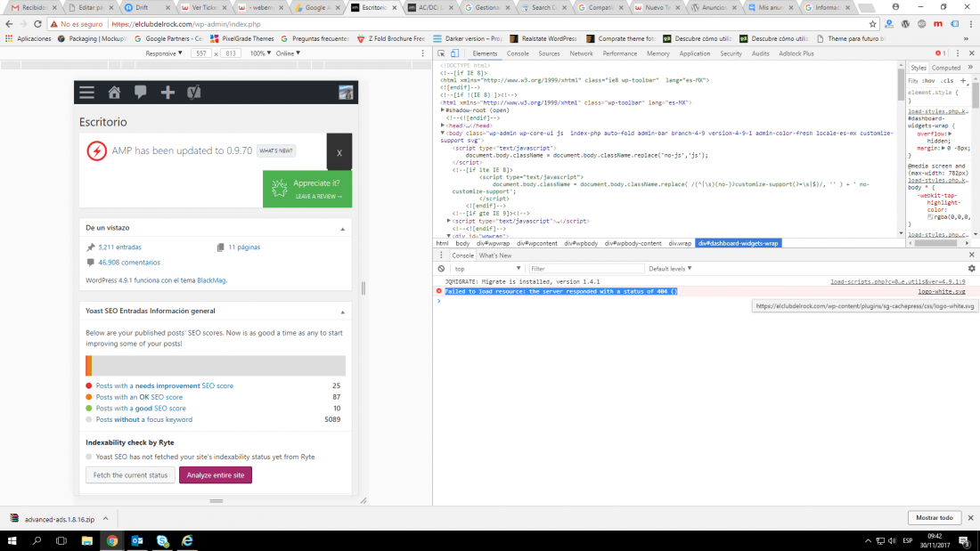The height and width of the screenshot is (551, 980).
Task: Open device toolbar more options menu
Action: click(422, 53)
